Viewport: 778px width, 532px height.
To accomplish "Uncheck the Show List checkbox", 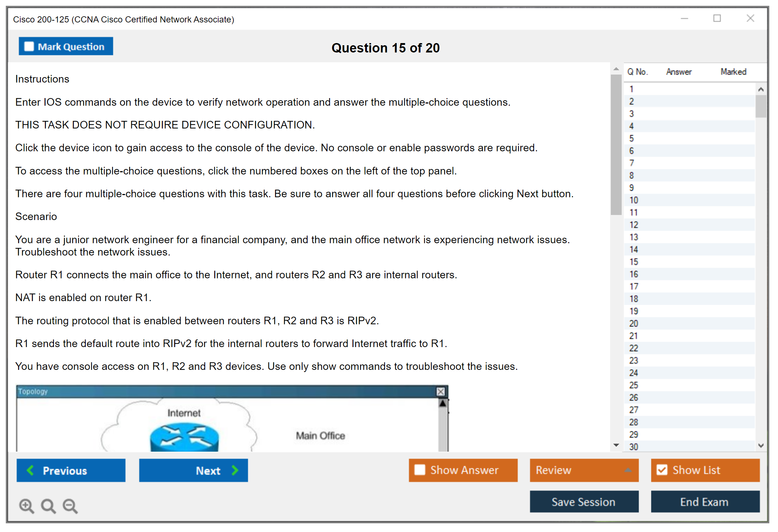I will (662, 470).
